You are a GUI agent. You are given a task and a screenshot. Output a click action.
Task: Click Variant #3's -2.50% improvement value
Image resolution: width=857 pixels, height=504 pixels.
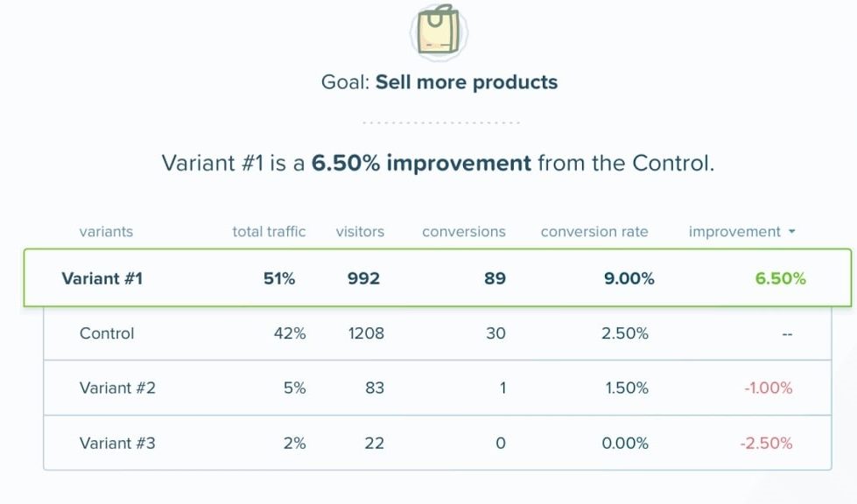766,443
